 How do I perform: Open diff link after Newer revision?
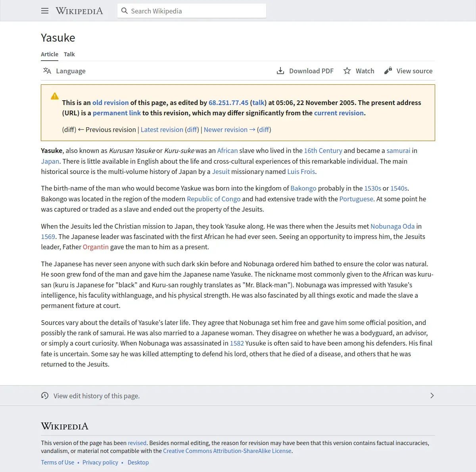pyautogui.click(x=264, y=130)
